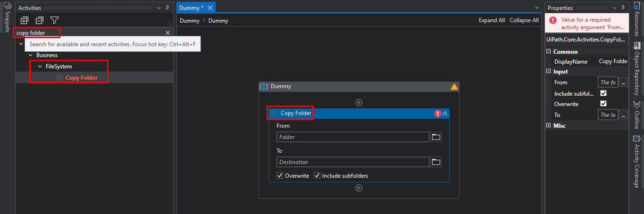Click the Dummy sequence icon in its header
The image size is (644, 214).
click(264, 87)
